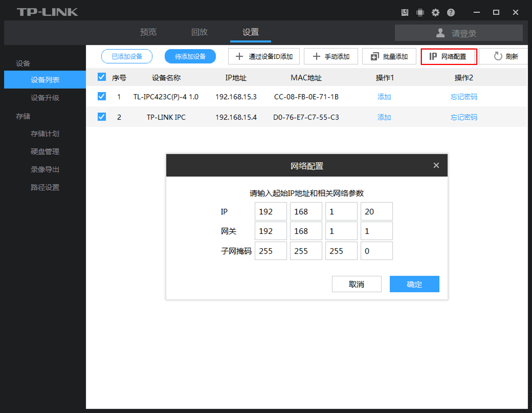
Task: Close the 网络配置 dialog with X
Action: pyautogui.click(x=436, y=166)
